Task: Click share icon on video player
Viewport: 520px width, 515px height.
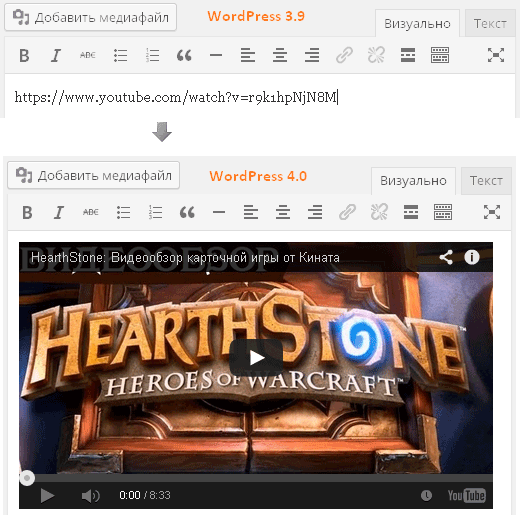Action: coord(446,257)
